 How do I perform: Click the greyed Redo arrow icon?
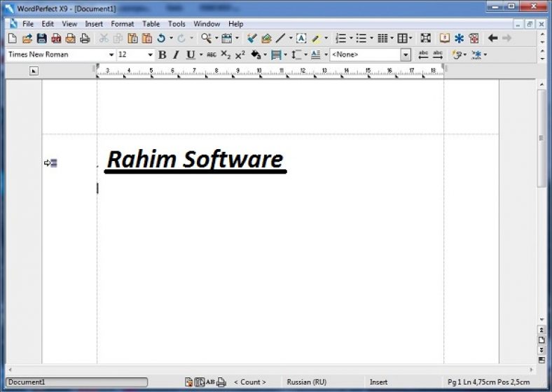point(181,38)
